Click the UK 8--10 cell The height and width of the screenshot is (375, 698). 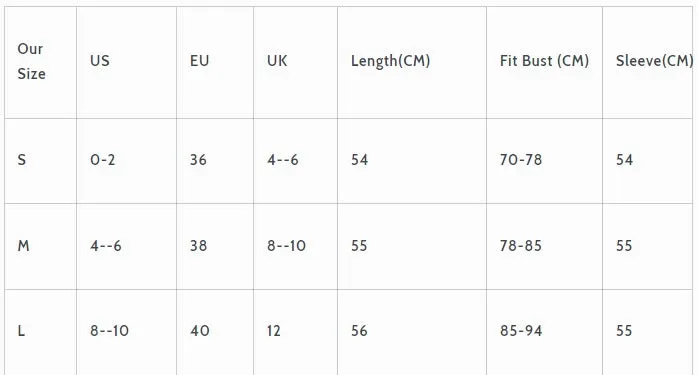point(296,246)
